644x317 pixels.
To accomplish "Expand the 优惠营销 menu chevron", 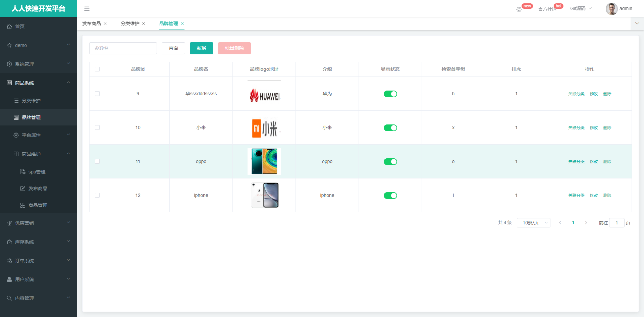I will point(68,222).
